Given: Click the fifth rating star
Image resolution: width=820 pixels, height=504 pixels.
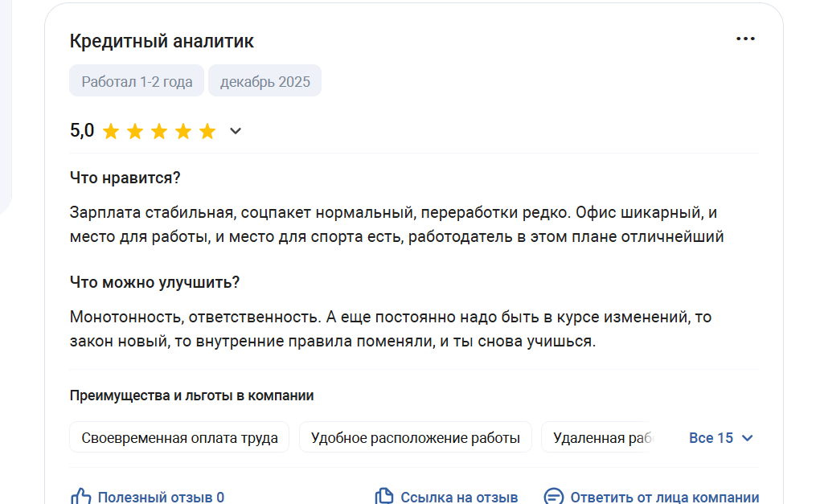Looking at the screenshot, I should pyautogui.click(x=207, y=132).
